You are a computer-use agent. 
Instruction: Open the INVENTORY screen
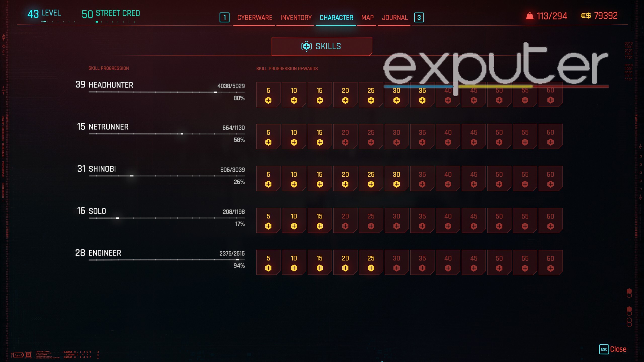click(x=296, y=18)
